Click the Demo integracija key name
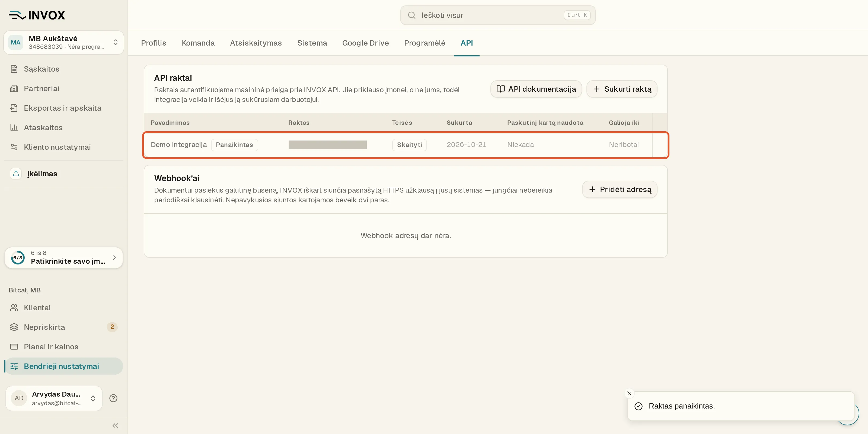The image size is (868, 434). pyautogui.click(x=179, y=145)
